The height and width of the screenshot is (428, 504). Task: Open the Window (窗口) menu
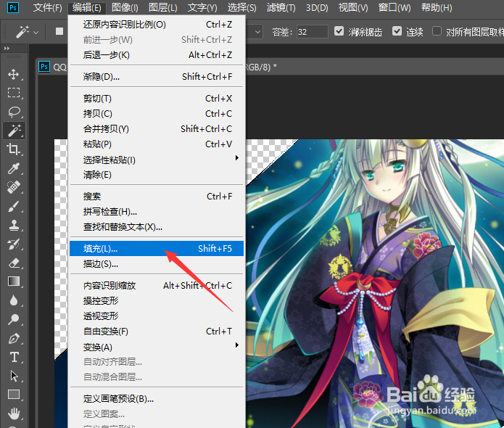click(x=394, y=7)
